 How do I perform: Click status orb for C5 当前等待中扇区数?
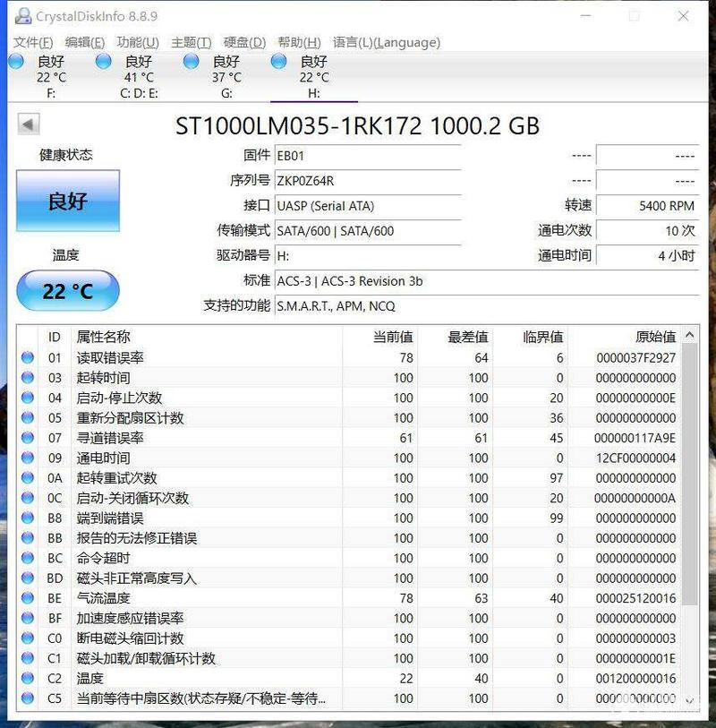(28, 698)
